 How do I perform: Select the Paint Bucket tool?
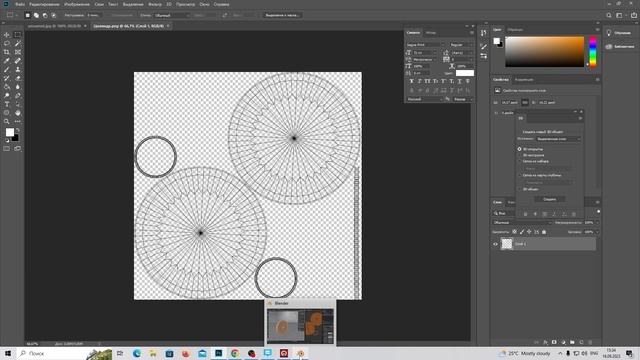click(x=7, y=87)
